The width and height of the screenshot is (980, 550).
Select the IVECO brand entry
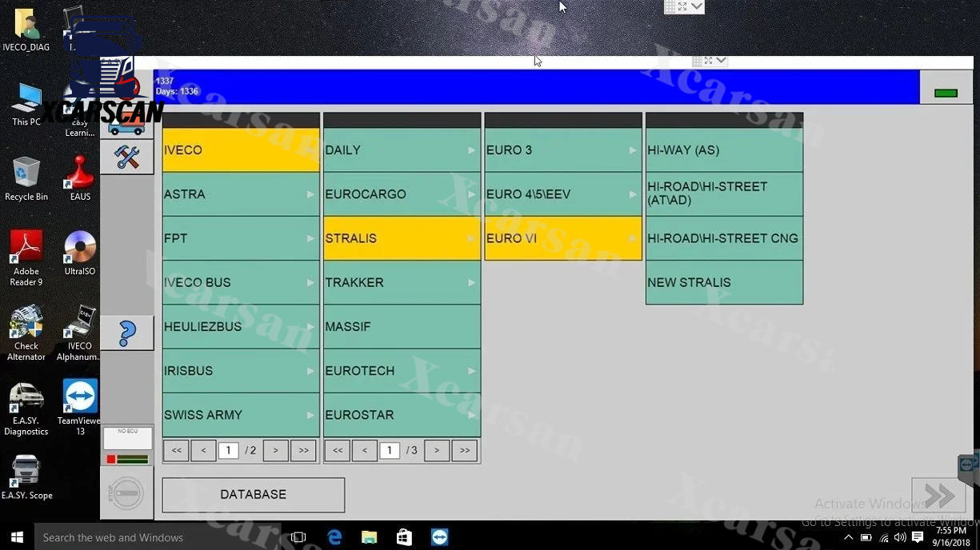[x=241, y=150]
